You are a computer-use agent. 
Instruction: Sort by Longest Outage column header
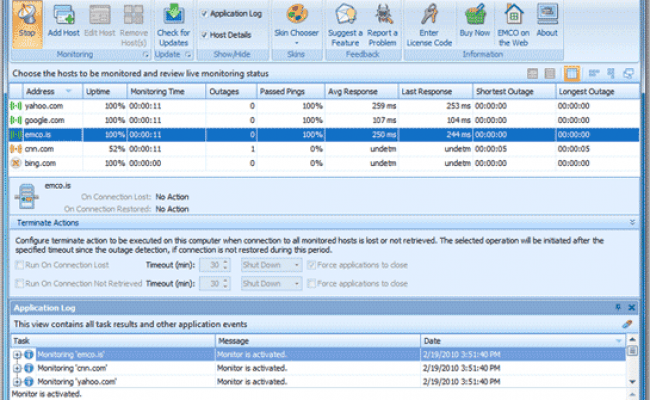(x=597, y=92)
